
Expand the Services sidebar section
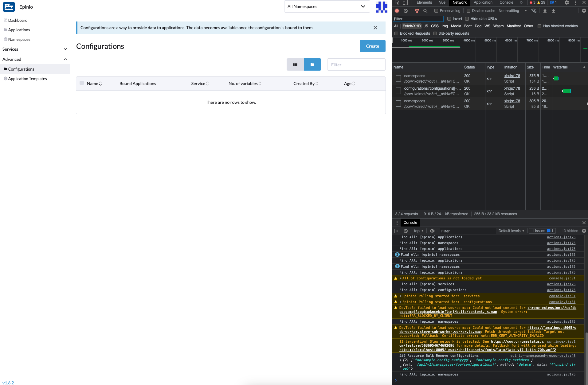coord(65,49)
